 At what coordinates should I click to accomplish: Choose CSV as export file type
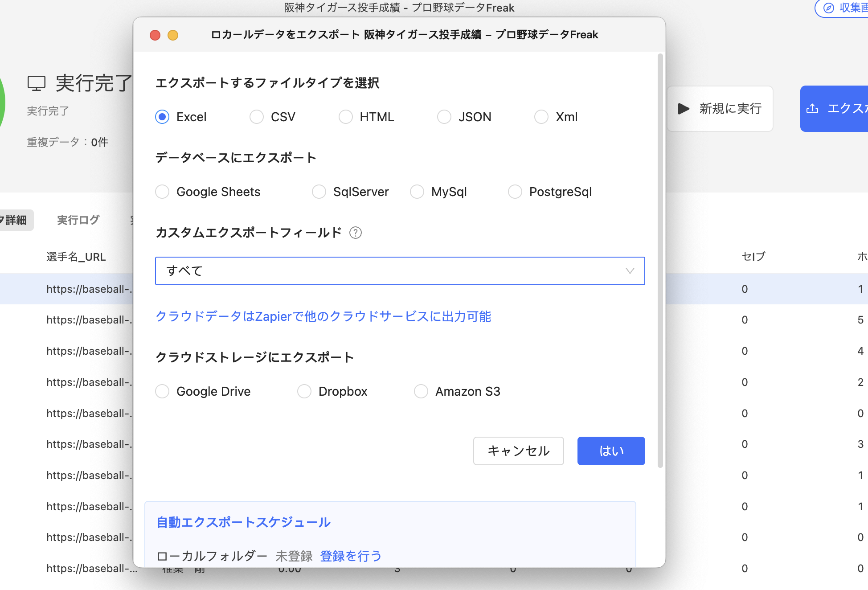pos(257,117)
